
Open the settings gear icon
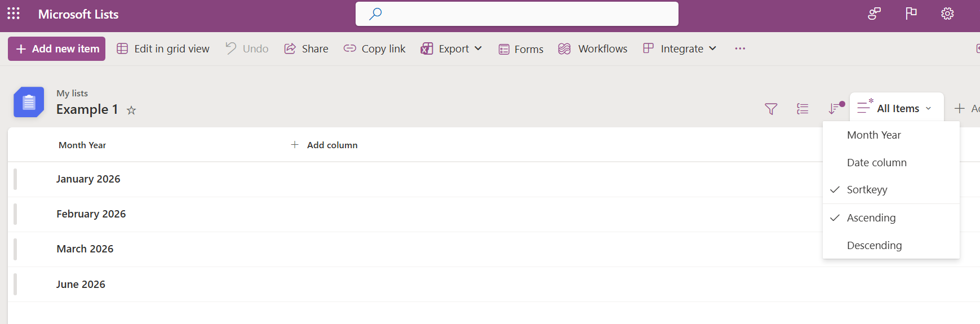(947, 14)
